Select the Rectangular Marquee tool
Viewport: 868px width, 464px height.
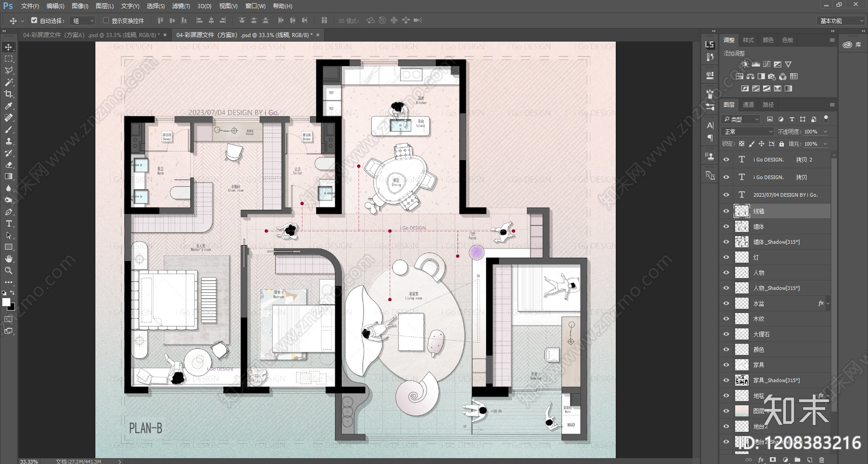(9, 59)
